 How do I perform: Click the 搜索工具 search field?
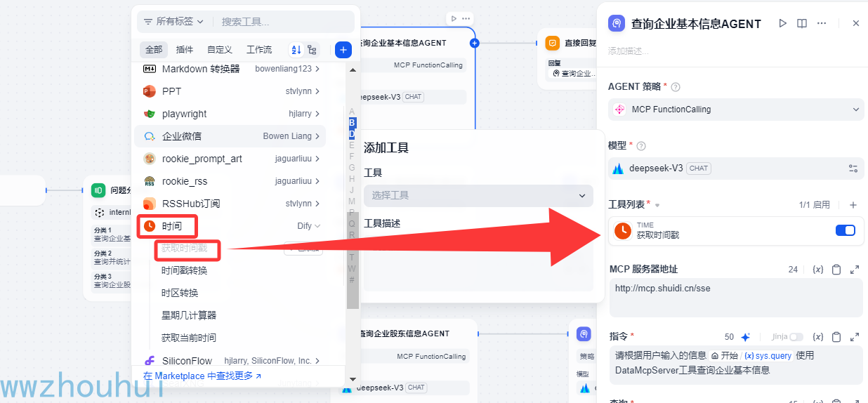284,22
